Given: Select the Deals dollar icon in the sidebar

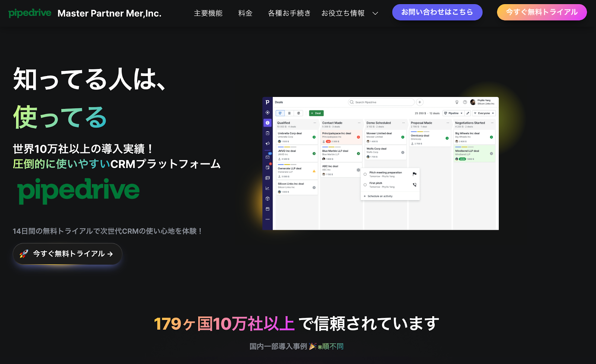Looking at the screenshot, I should coord(267,123).
